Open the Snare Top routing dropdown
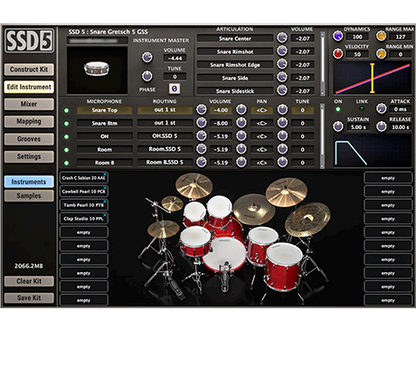 [165, 110]
